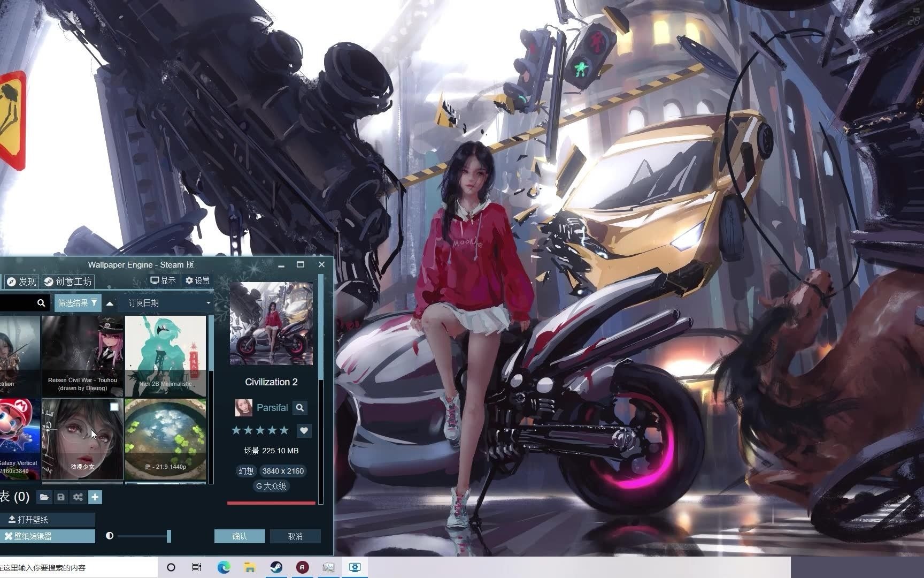Click the 筛选结果 filter results button

[78, 303]
